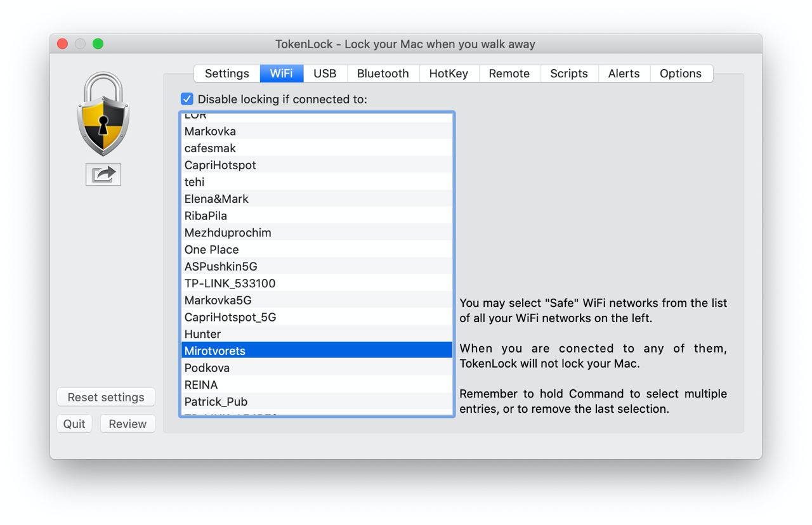Select the REINA network

[x=317, y=385]
